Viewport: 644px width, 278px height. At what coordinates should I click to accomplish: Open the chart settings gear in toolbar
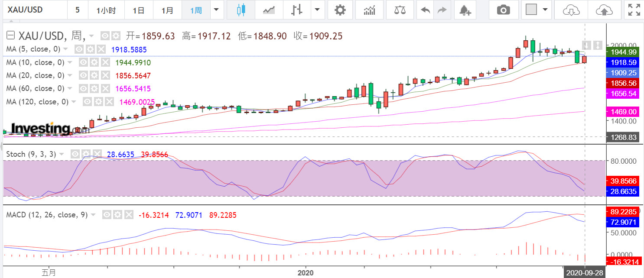[340, 10]
